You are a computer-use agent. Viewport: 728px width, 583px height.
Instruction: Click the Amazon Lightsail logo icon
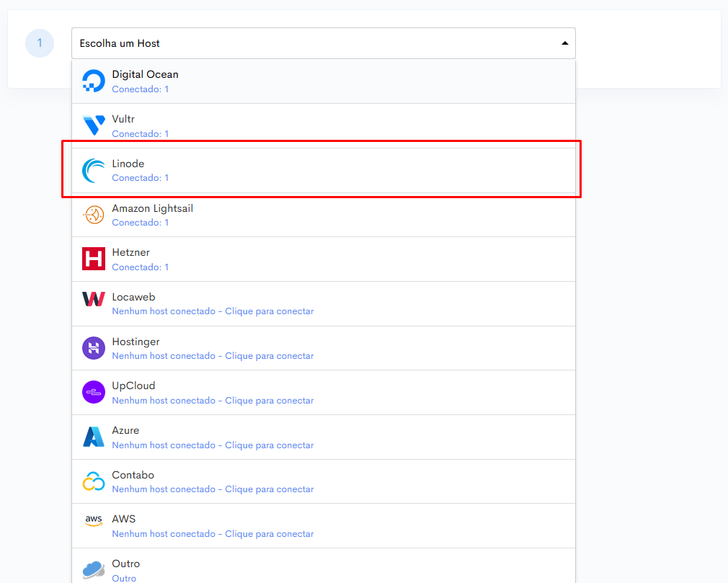[94, 215]
